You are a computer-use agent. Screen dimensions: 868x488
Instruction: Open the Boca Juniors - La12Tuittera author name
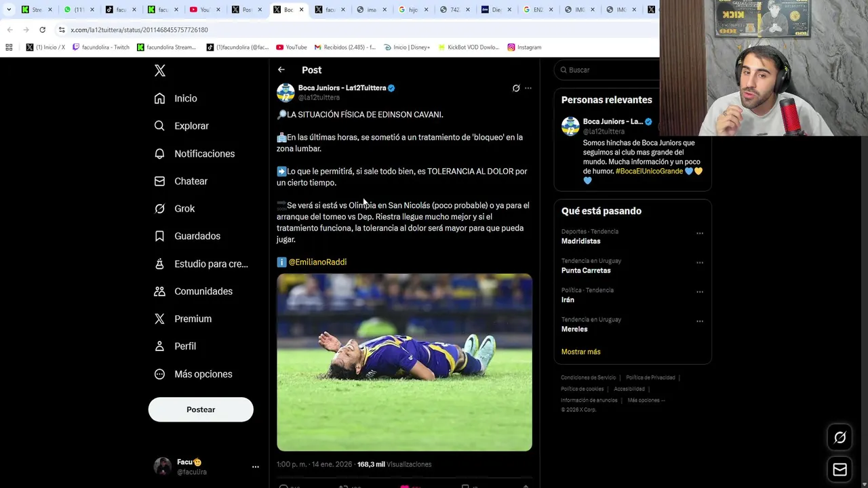coord(342,88)
